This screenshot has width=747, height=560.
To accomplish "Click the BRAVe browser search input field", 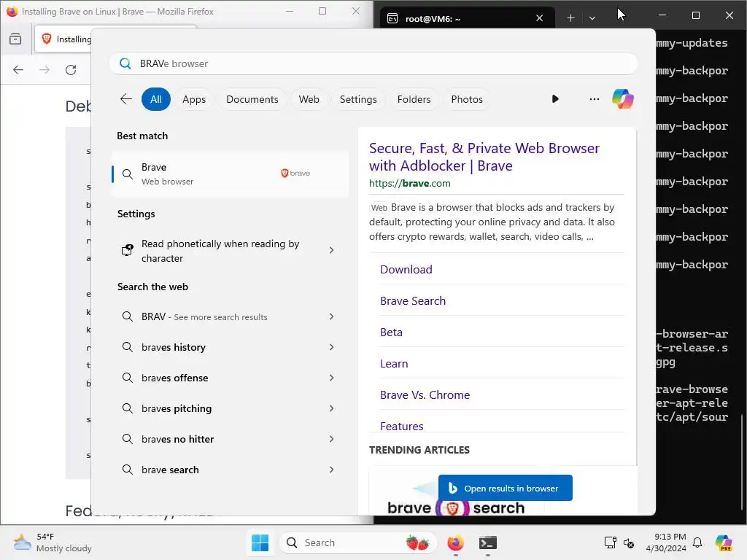I will (373, 63).
